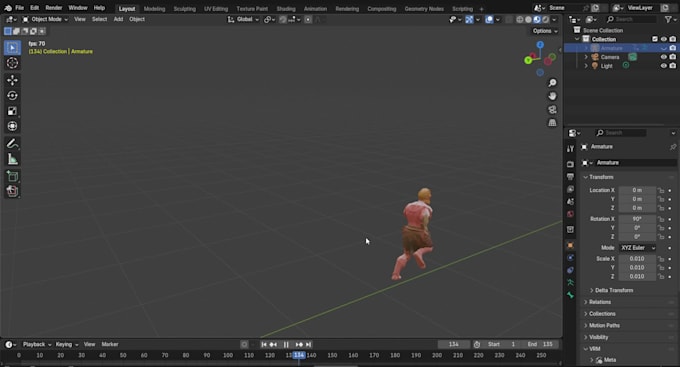The height and width of the screenshot is (367, 680).
Task: Switch to Wireframe shading
Action: point(520,20)
